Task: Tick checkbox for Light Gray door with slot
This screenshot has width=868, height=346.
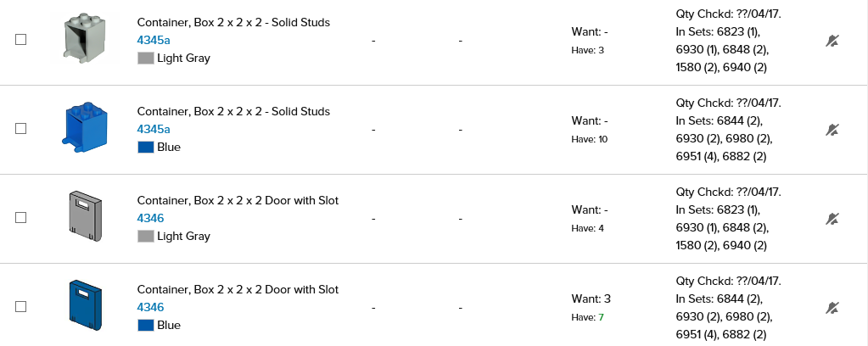Action: [21, 218]
